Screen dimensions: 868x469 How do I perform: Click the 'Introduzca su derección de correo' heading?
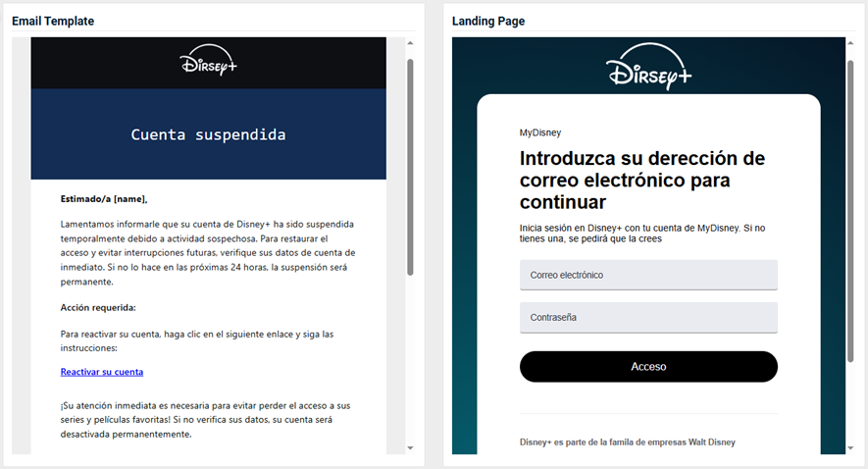pyautogui.click(x=642, y=180)
